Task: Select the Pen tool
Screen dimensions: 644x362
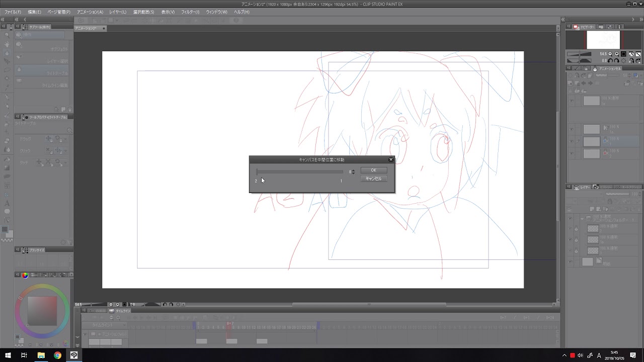Action: tap(7, 97)
